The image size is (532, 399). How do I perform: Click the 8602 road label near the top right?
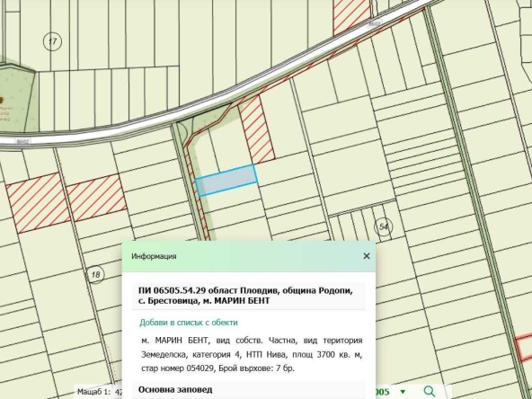point(374,23)
